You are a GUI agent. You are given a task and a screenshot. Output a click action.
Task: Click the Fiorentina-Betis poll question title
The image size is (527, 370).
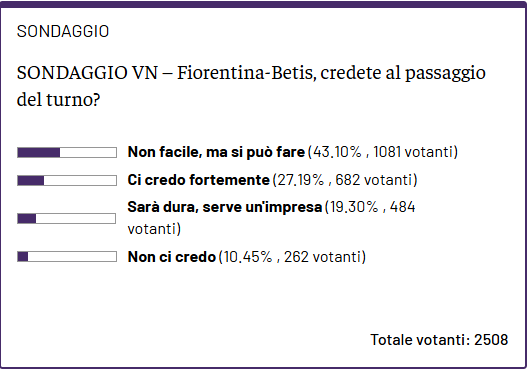251,86
